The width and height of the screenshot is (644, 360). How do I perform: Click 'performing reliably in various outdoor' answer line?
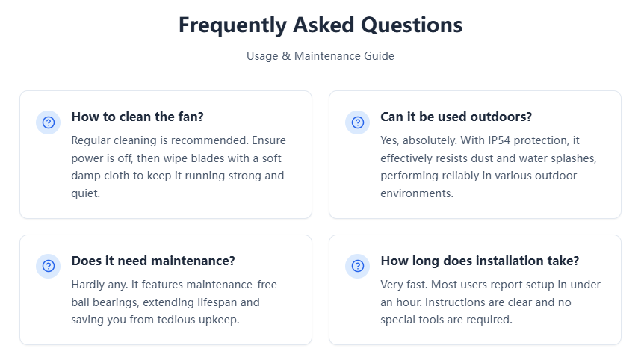[x=478, y=176]
